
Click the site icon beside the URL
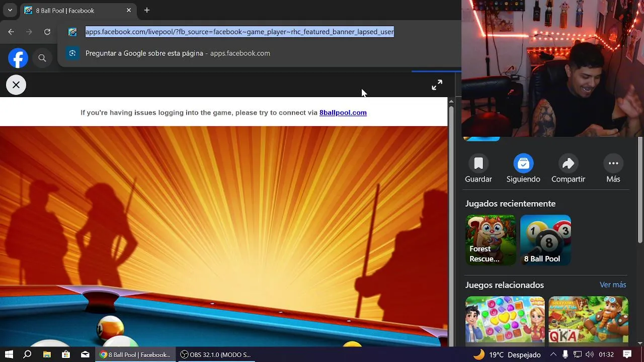[x=72, y=32]
